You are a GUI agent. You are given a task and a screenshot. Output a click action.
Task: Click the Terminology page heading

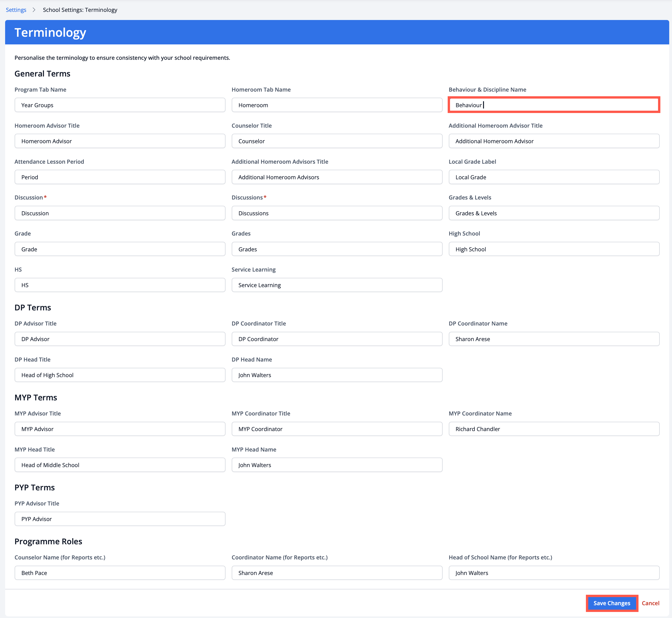[x=50, y=33]
